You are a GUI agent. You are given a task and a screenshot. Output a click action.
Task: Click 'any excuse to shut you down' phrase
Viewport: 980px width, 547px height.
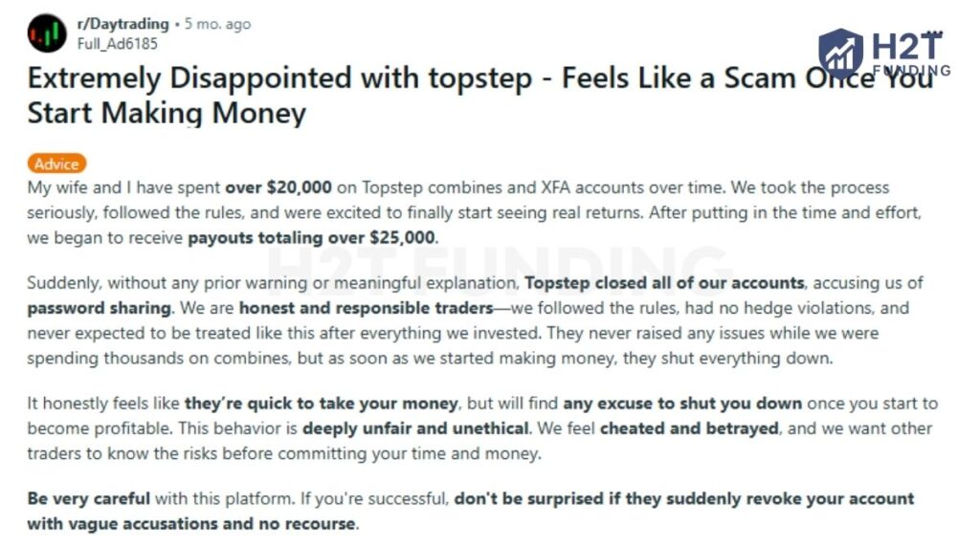coord(682,404)
